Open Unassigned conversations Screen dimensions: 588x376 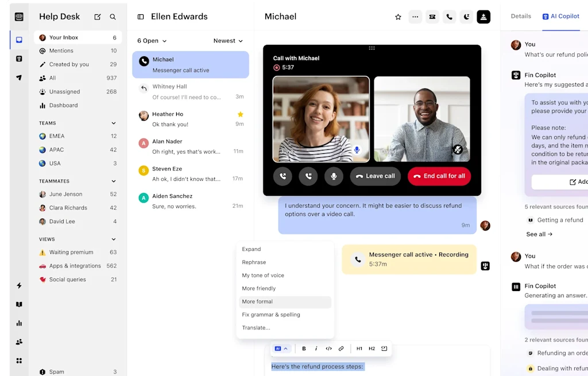tap(78, 91)
